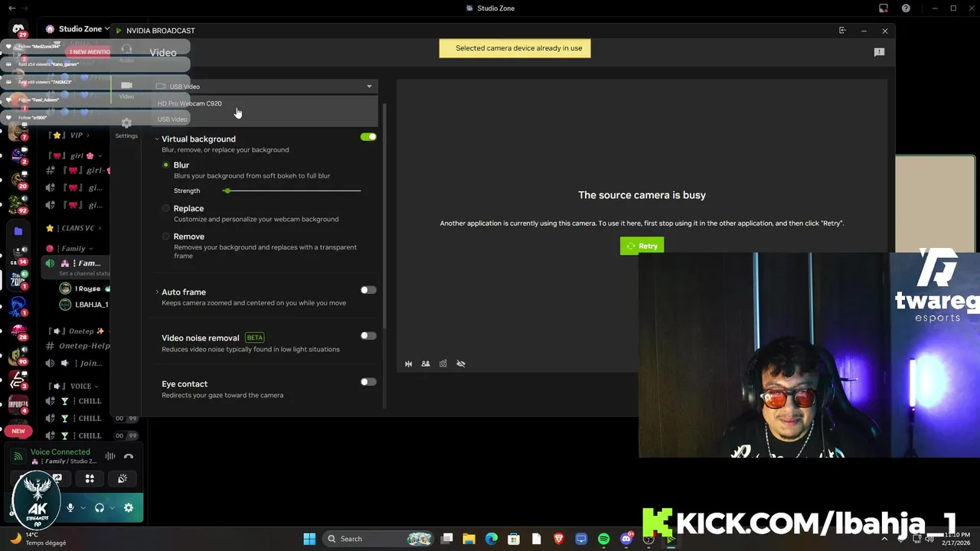Screen dimensions: 980x551
Task: Click the side-by-side compare people icon
Action: pos(426,364)
